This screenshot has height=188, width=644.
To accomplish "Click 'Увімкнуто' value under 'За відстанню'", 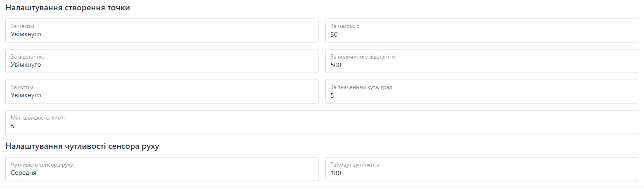I will point(26,65).
